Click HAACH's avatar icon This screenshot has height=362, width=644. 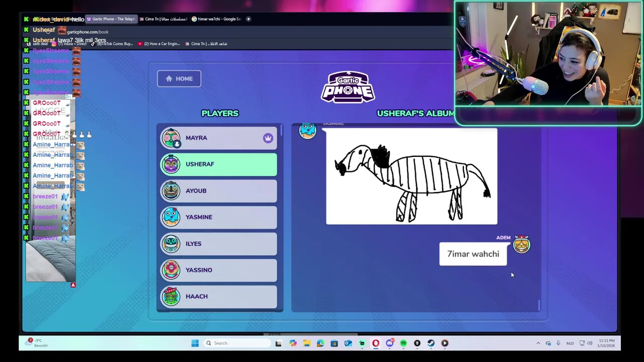(x=171, y=296)
